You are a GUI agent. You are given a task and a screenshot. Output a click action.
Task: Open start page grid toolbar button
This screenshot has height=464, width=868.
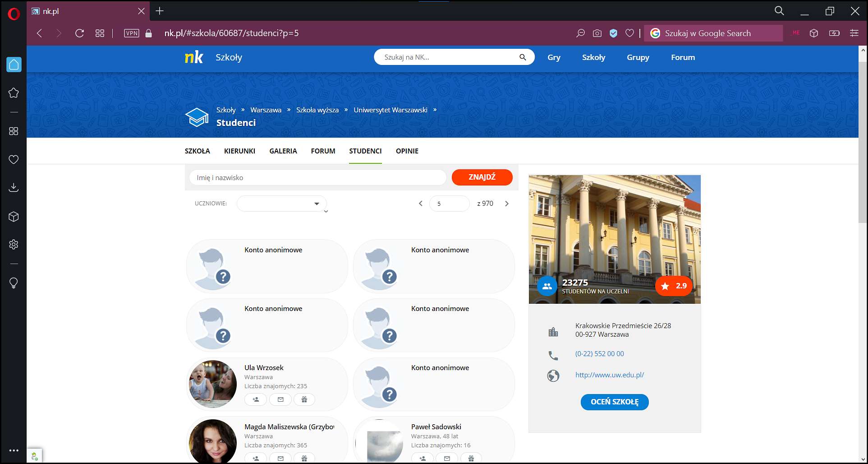(100, 33)
